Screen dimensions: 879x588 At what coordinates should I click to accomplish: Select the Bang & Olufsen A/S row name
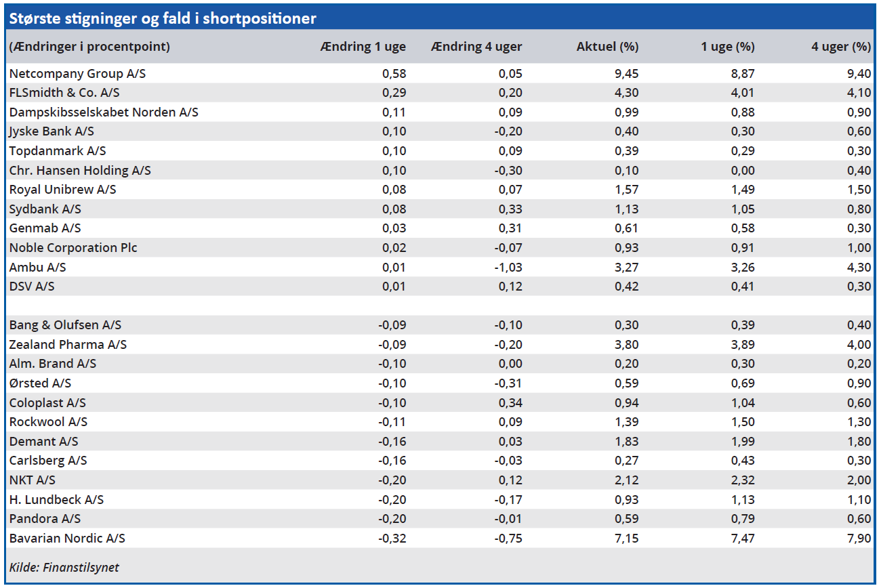65,326
